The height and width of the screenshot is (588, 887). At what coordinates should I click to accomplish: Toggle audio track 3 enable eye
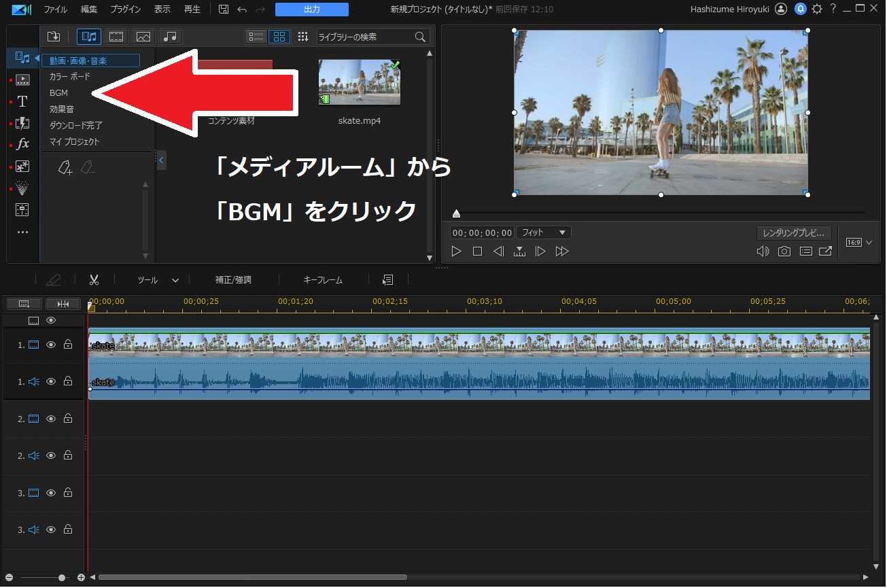tap(51, 530)
